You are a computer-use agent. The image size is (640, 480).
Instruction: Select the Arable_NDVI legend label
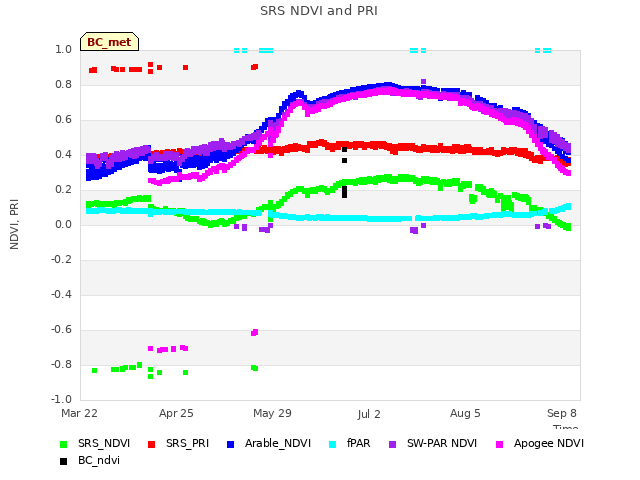point(278,444)
